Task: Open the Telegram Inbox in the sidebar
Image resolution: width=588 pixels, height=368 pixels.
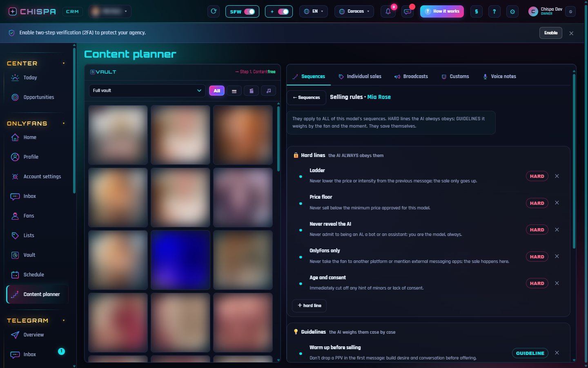Action: (x=37, y=355)
